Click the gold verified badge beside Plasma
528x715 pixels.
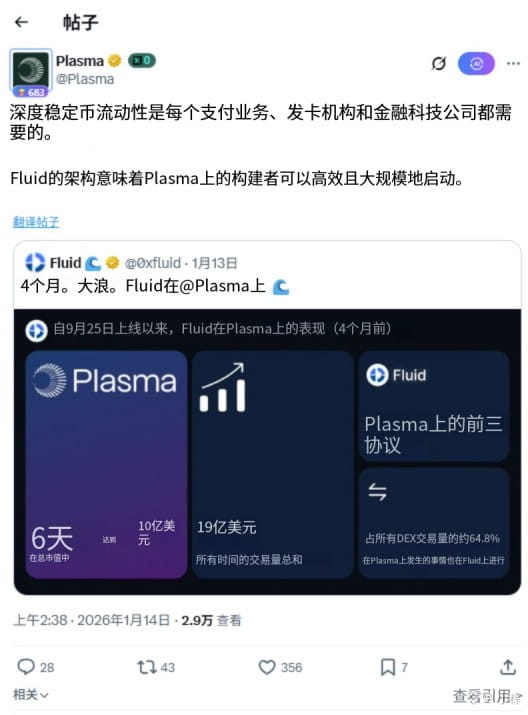pos(115,60)
